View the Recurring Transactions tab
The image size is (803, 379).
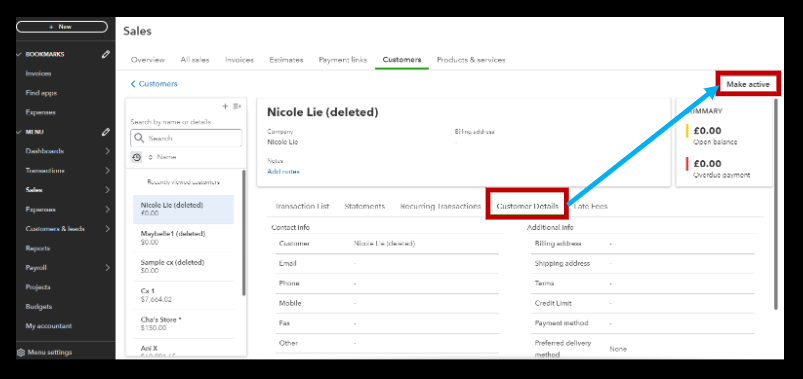(x=440, y=206)
